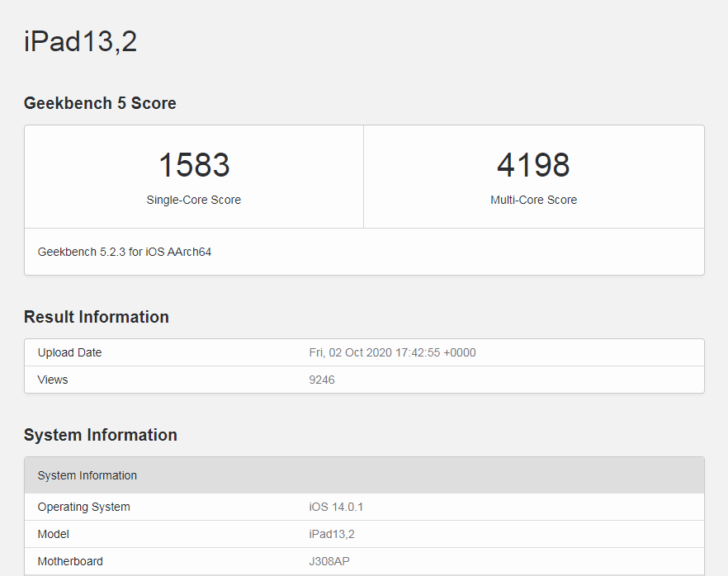728x576 pixels.
Task: Click the Geekbench 5 Score heading
Action: [x=100, y=103]
